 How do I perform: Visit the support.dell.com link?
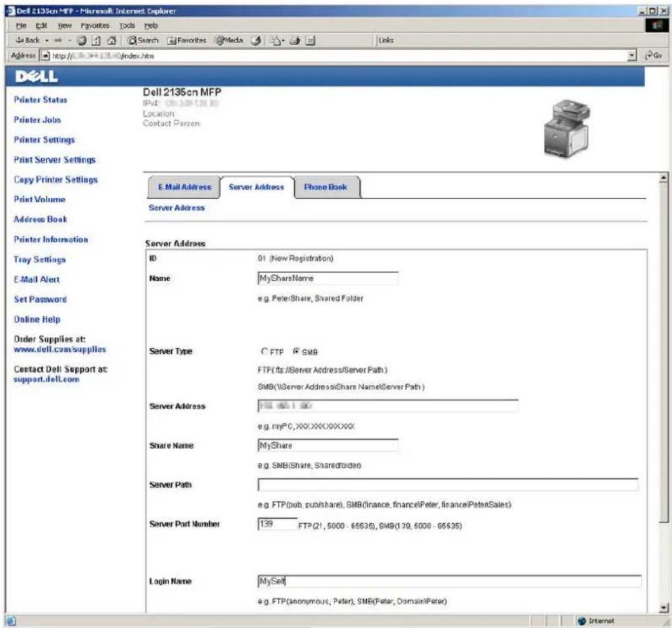coord(46,379)
